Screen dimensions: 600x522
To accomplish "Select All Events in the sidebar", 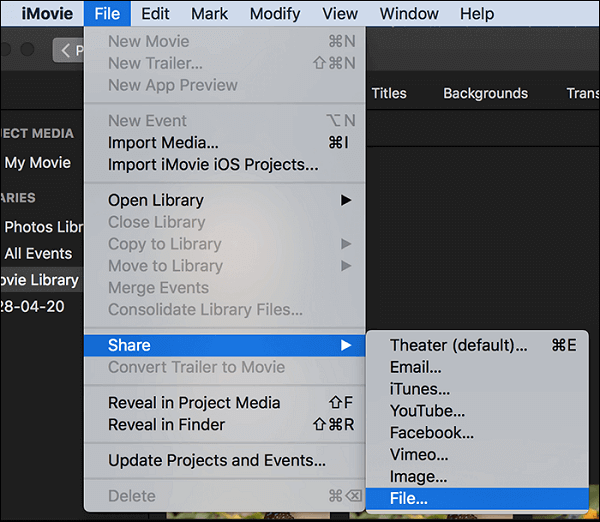I will click(38, 253).
